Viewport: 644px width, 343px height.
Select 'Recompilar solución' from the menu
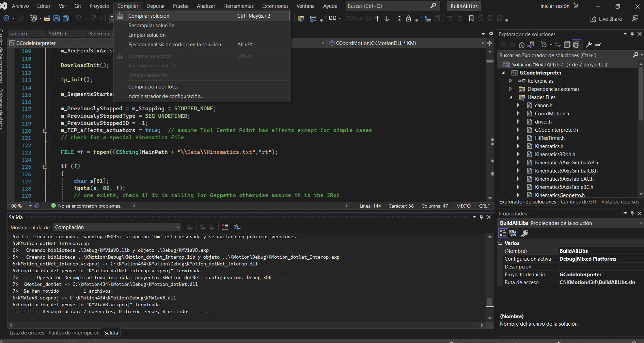[151, 26]
